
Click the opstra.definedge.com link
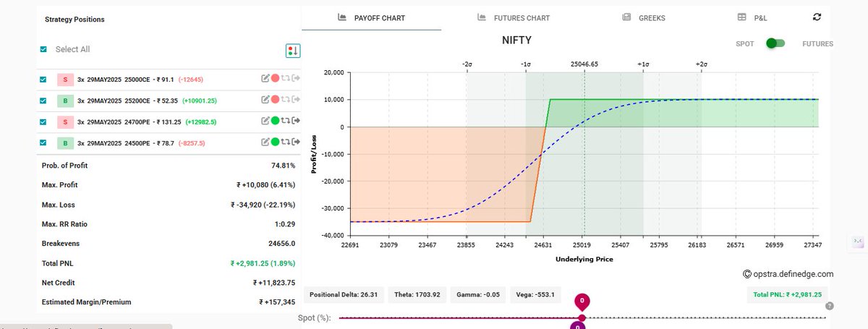(788, 274)
